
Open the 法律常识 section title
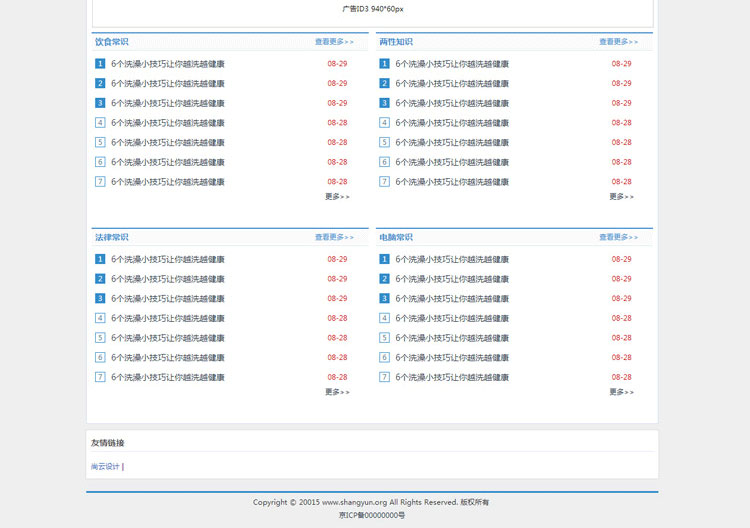pos(112,237)
